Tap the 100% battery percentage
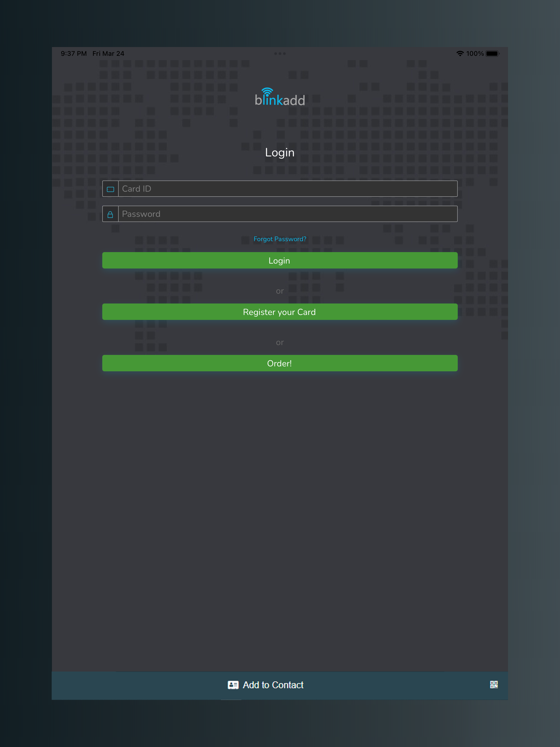Screen dimensions: 560x747 474,53
